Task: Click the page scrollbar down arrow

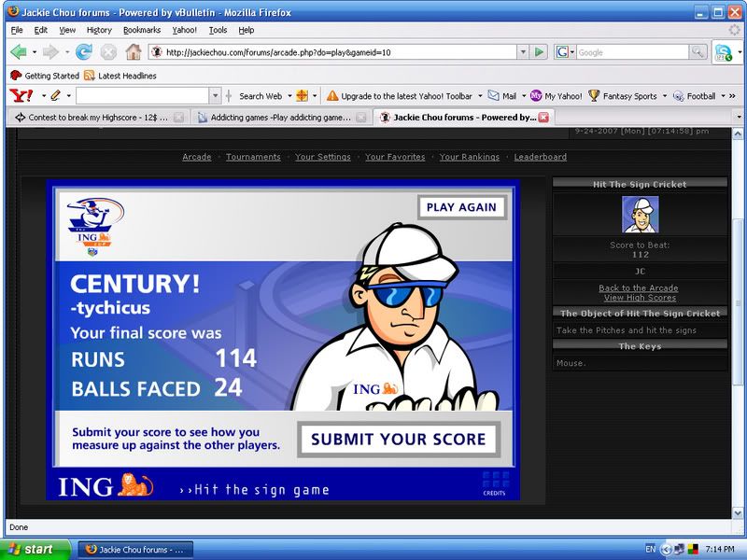Action: (x=738, y=512)
